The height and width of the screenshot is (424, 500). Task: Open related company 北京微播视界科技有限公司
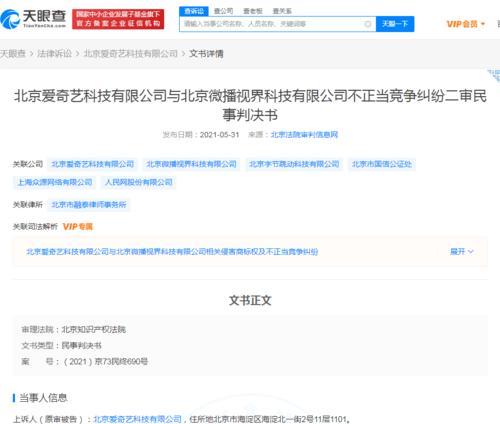(x=191, y=164)
